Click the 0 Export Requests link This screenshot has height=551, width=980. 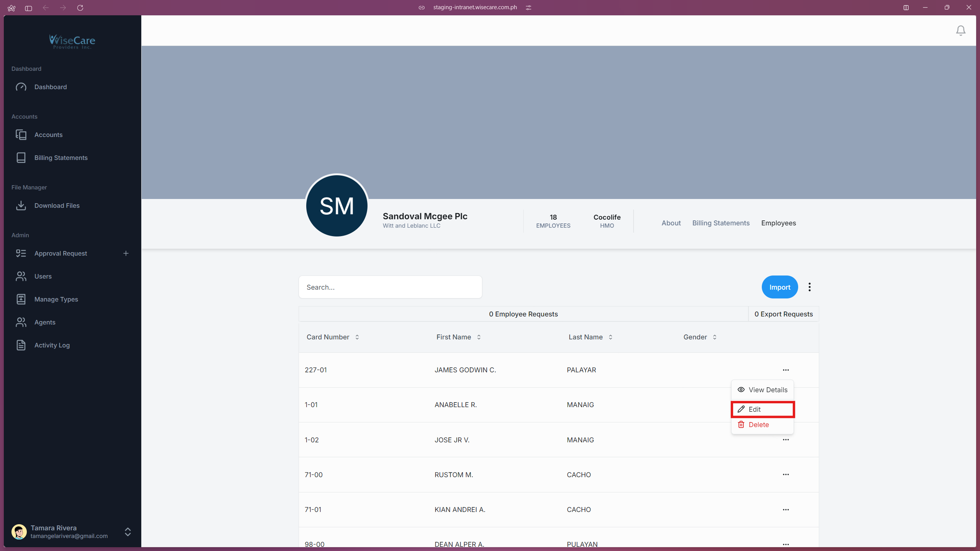coord(783,314)
